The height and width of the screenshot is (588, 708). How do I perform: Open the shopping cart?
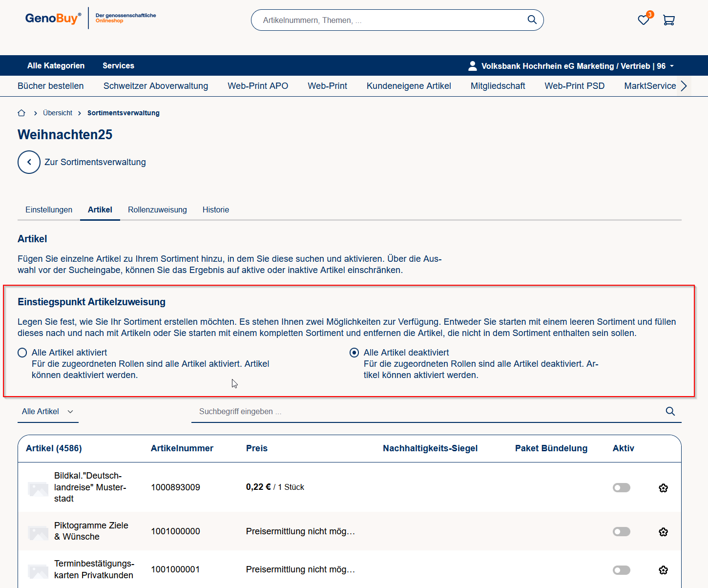[668, 20]
